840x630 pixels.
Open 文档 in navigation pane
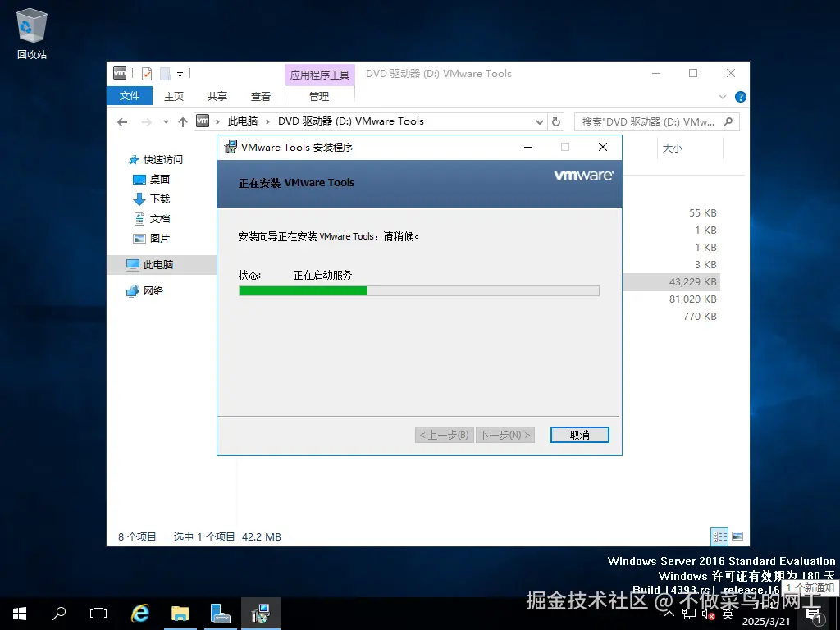tap(151, 218)
